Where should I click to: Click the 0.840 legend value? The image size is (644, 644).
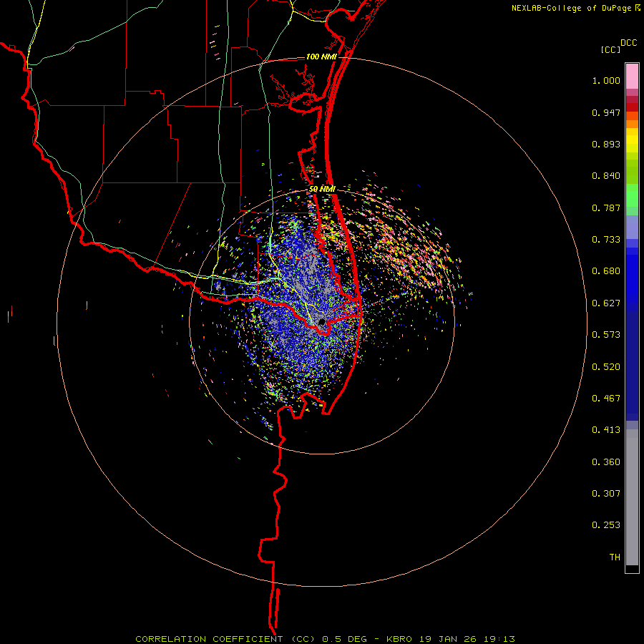(x=606, y=176)
